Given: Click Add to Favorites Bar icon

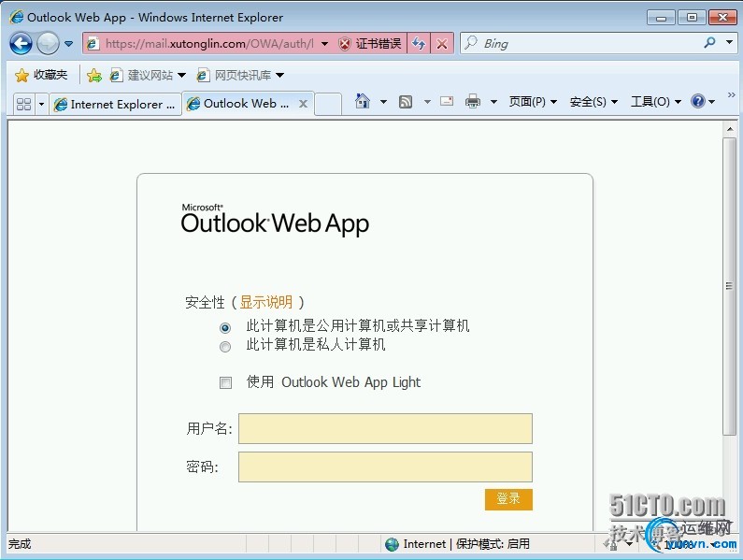Looking at the screenshot, I should (94, 75).
